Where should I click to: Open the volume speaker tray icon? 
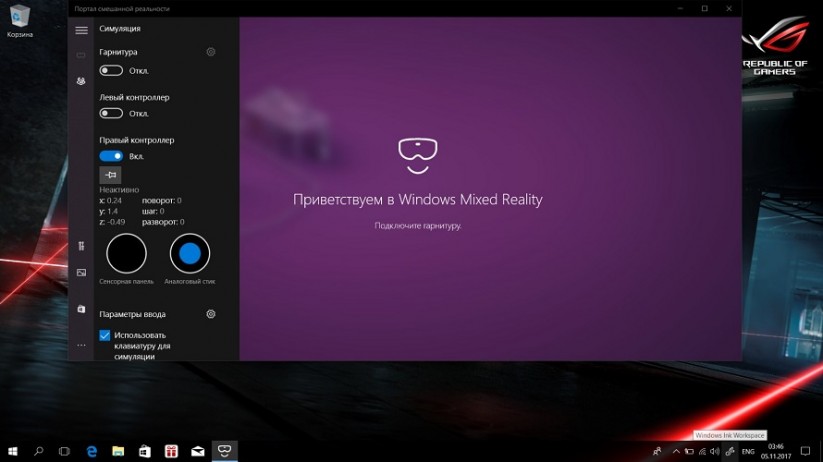[x=715, y=452]
